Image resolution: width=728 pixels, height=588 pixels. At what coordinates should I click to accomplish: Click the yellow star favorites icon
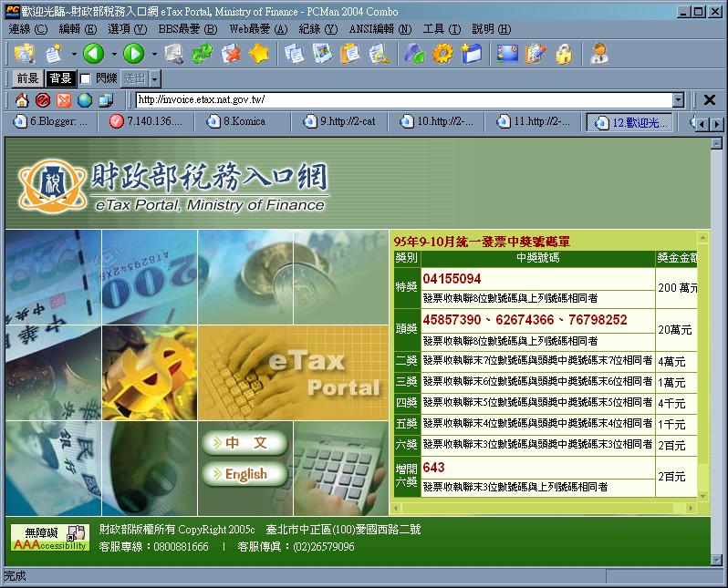point(259,54)
